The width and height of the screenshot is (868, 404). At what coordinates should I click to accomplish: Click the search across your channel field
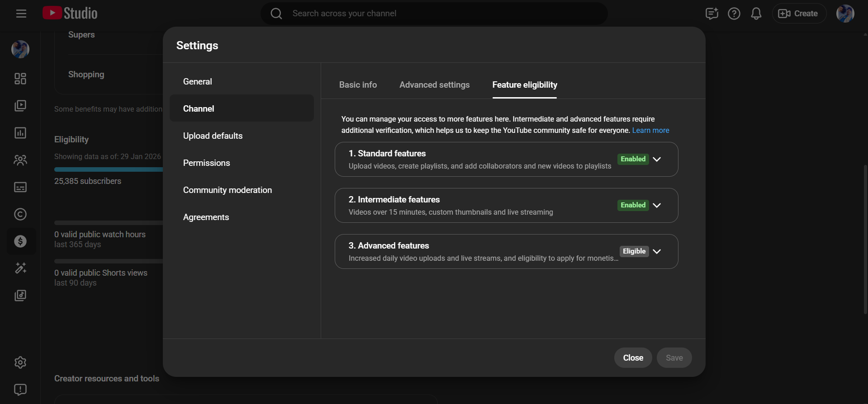point(434,14)
